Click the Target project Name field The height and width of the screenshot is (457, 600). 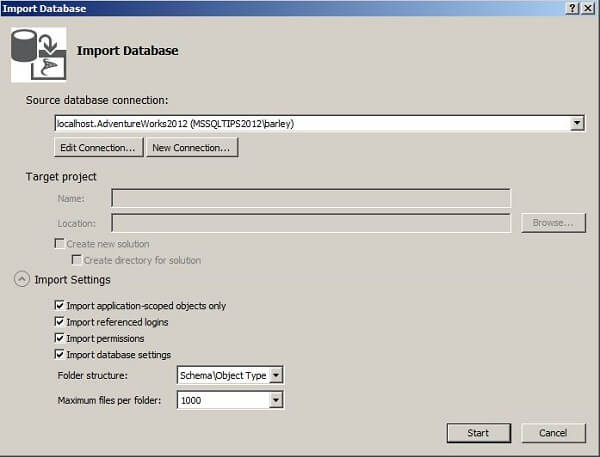tap(311, 198)
